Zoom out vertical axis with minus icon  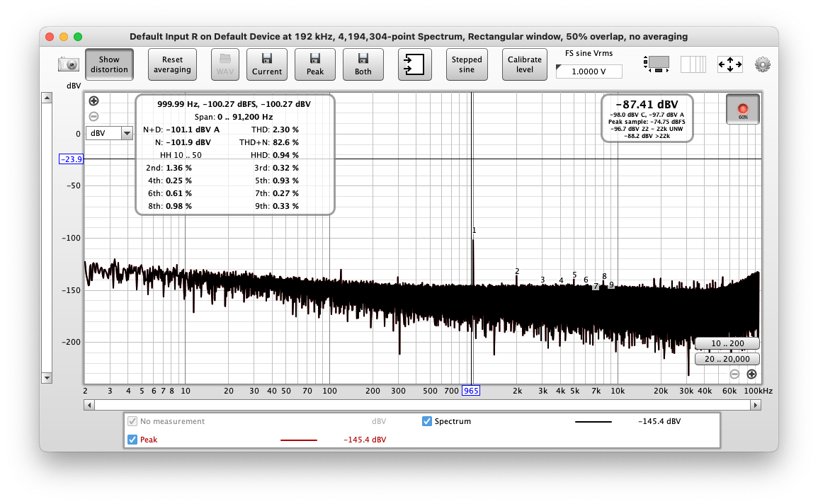click(x=94, y=116)
